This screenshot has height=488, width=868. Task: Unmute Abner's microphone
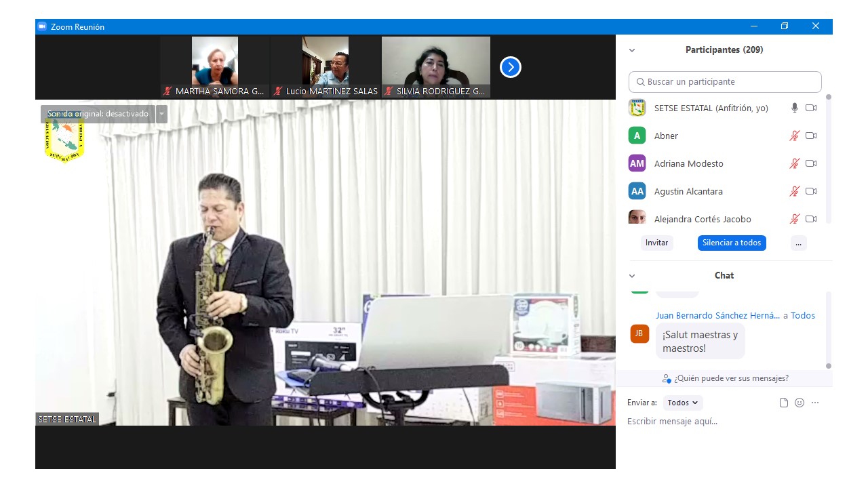(795, 136)
